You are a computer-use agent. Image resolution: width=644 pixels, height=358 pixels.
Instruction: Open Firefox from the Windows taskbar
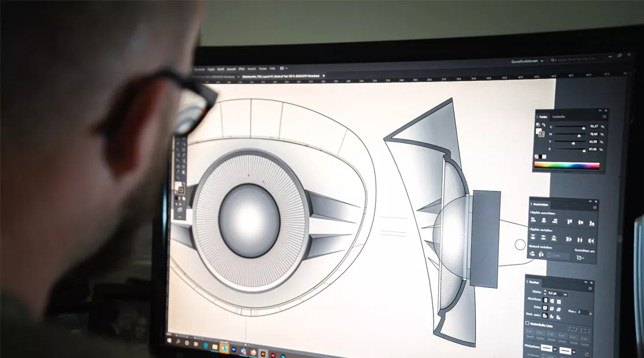click(252, 351)
